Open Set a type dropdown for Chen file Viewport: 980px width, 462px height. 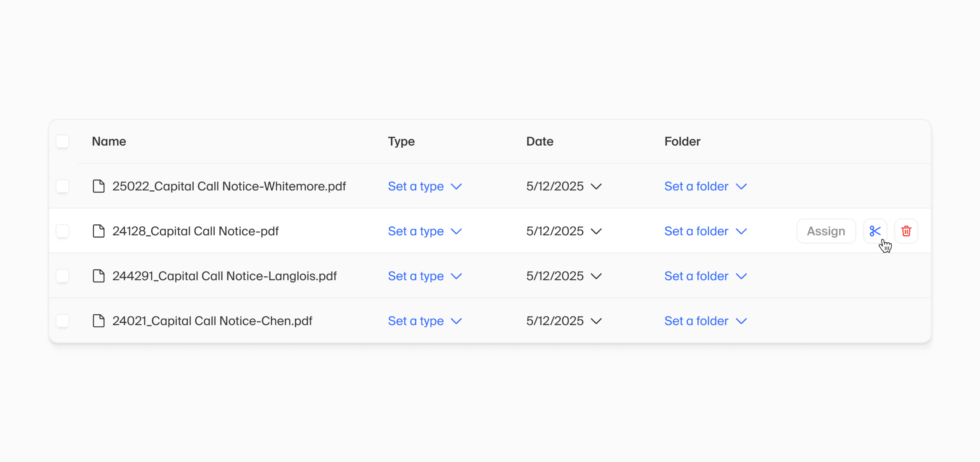424,321
